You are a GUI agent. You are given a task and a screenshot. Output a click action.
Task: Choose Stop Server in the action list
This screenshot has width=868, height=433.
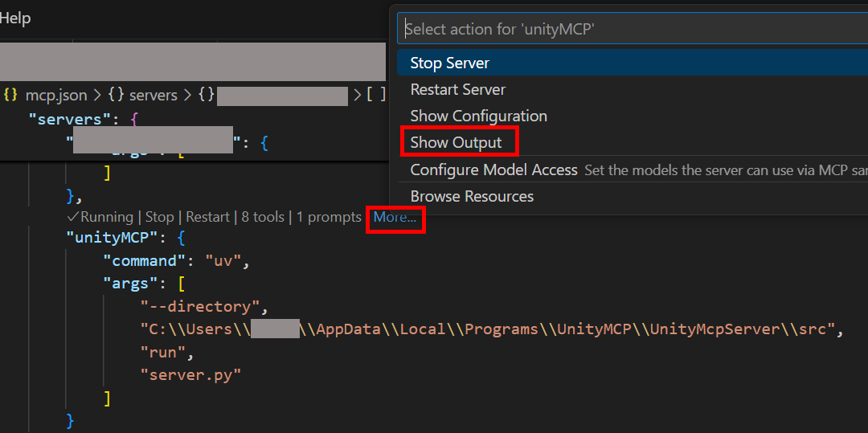coord(449,63)
